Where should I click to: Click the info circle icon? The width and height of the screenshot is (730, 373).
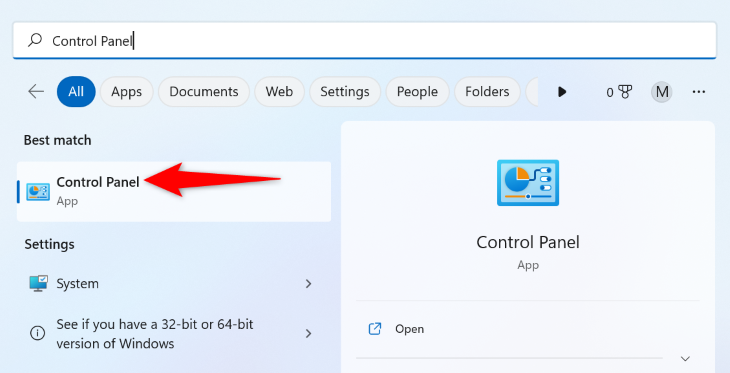tap(38, 333)
